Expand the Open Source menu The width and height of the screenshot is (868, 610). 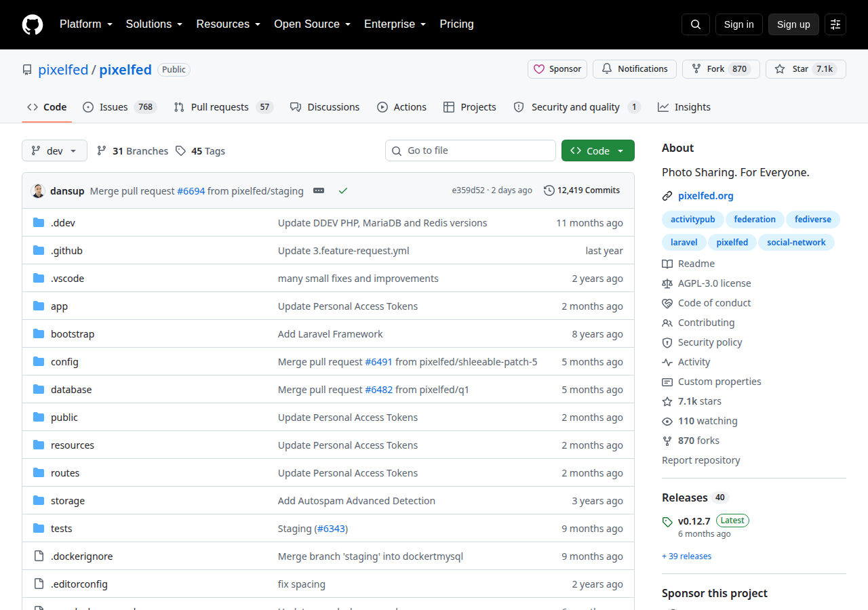pos(312,24)
